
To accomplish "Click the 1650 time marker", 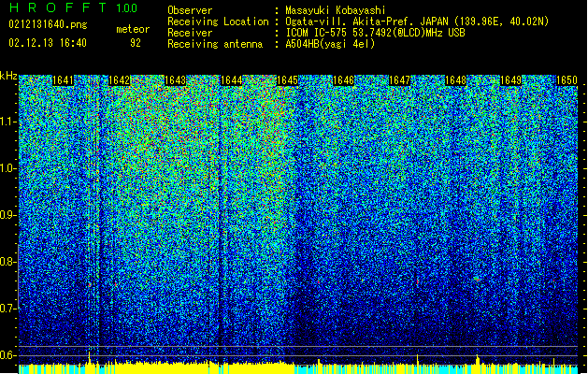I will 566,80.
